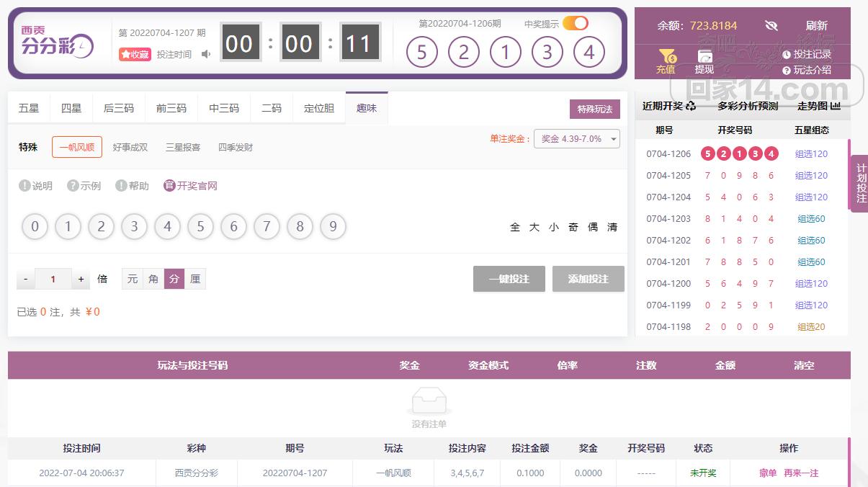The height and width of the screenshot is (487, 868).
Task: Pick number ball 4 in selection row
Action: tap(167, 227)
